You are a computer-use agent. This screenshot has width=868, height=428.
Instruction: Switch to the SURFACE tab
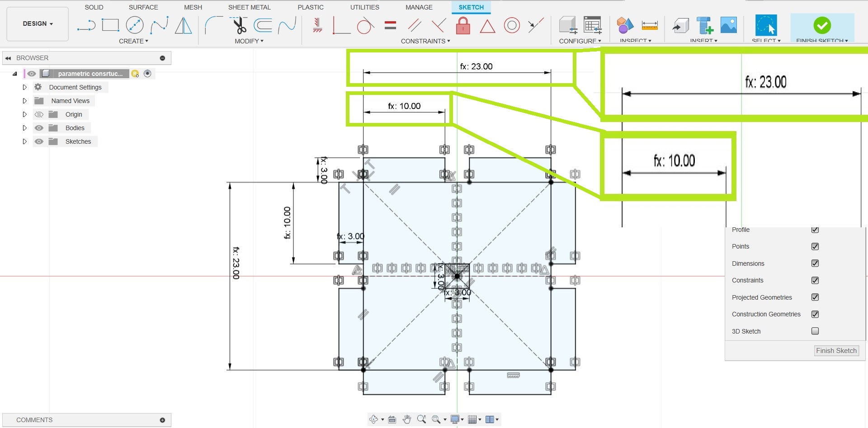(143, 7)
